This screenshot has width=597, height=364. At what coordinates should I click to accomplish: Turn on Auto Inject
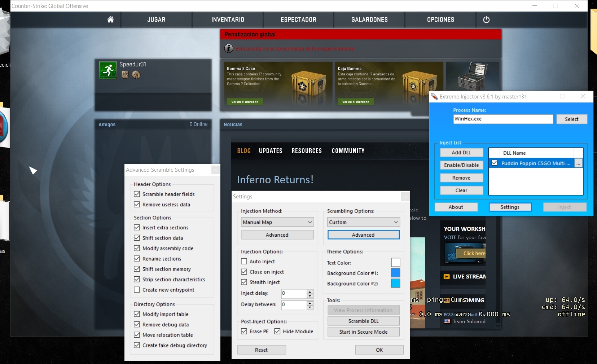(244, 262)
